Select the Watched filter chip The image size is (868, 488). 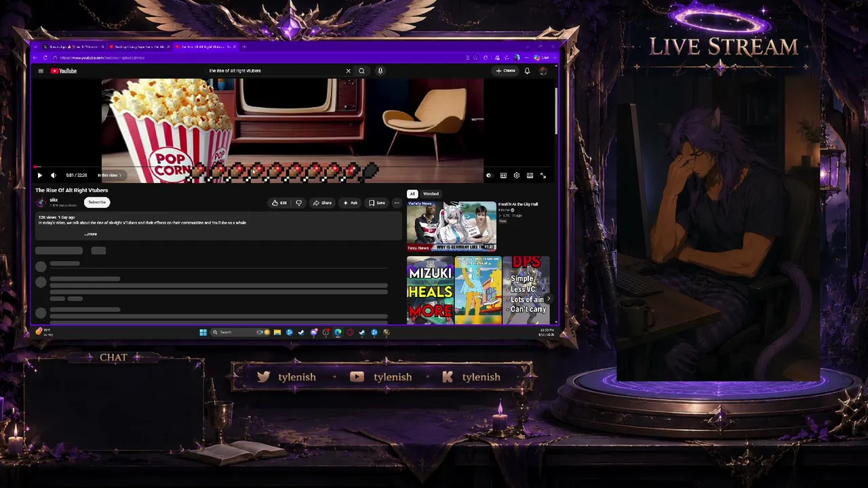point(431,194)
